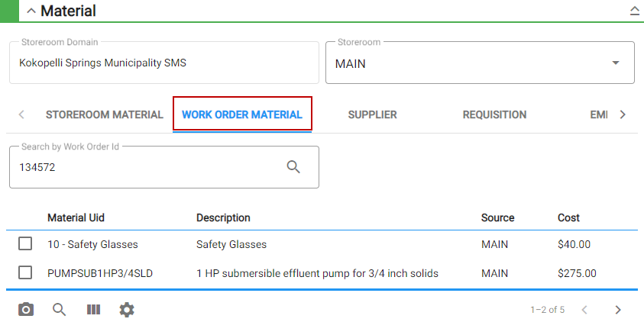The width and height of the screenshot is (644, 335).
Task: Click the Work Order Id search icon
Action: pyautogui.click(x=293, y=167)
